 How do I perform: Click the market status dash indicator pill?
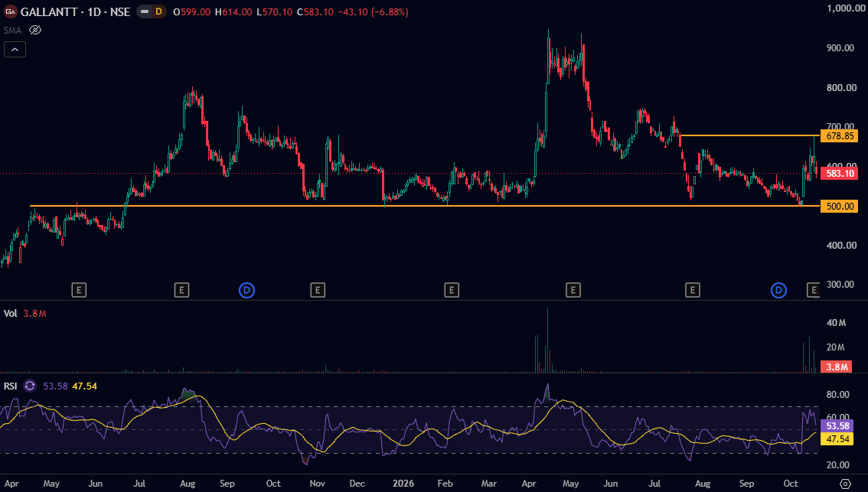pos(145,11)
